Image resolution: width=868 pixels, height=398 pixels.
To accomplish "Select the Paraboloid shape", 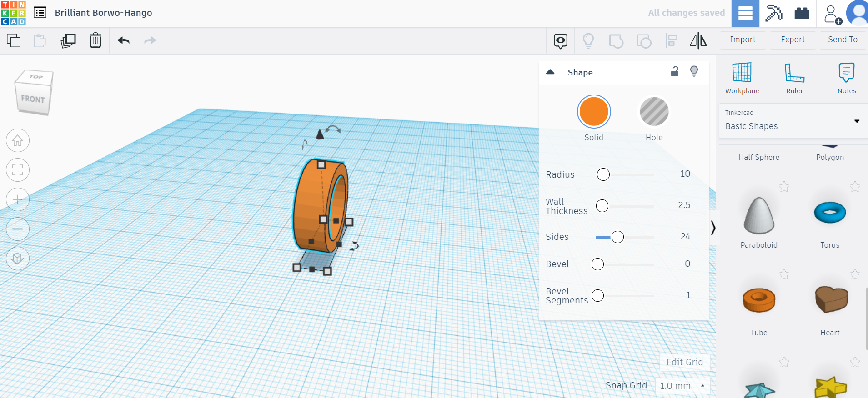I will click(759, 216).
